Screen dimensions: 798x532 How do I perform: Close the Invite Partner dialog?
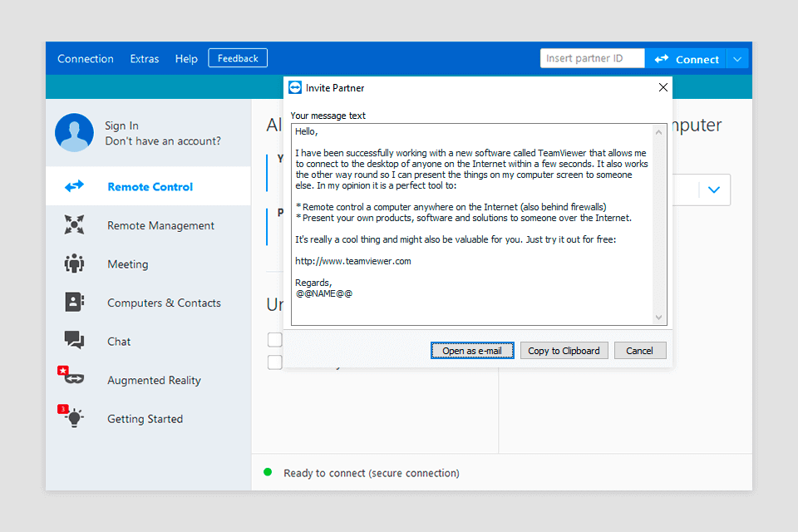663,87
